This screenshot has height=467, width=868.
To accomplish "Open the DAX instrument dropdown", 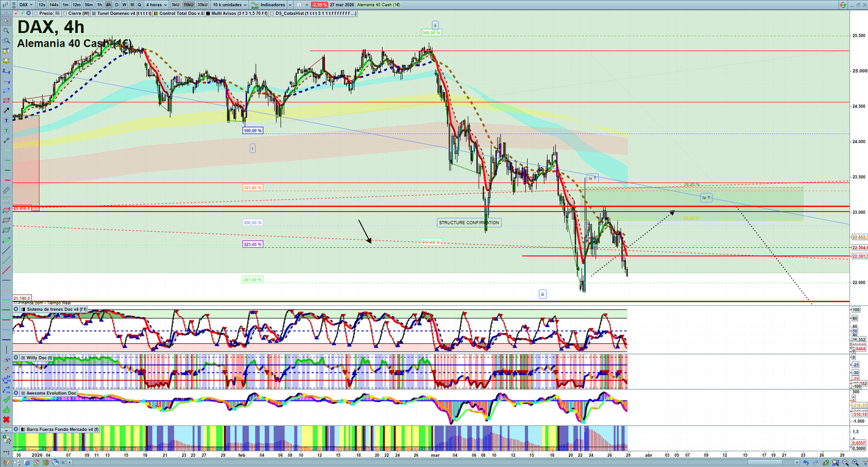I will [x=25, y=5].
